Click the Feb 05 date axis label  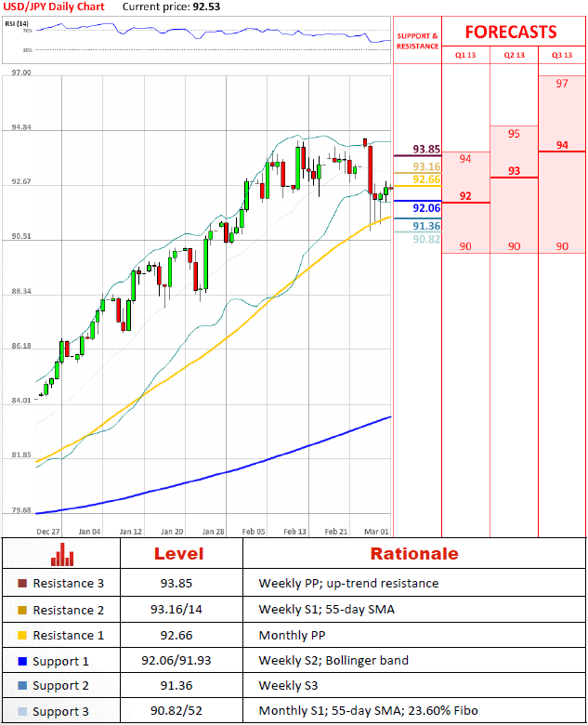254,532
